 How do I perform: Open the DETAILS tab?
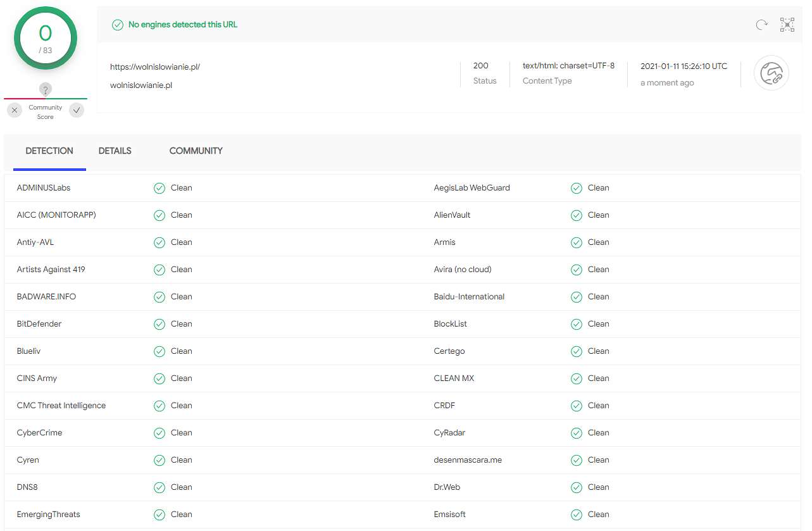(115, 151)
